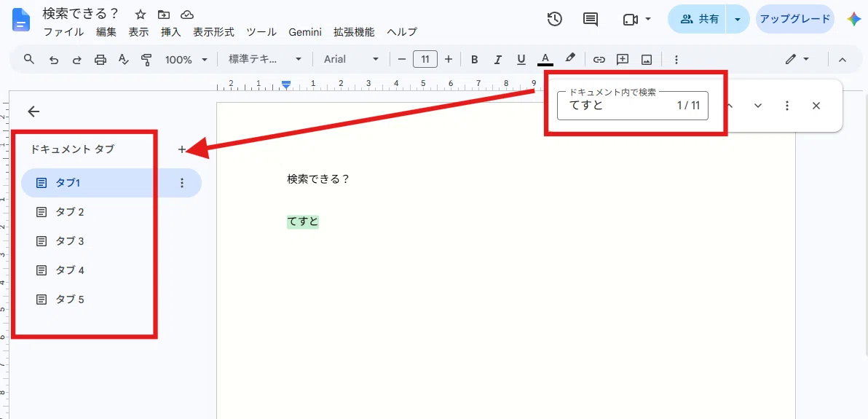The width and height of the screenshot is (868, 419).
Task: Toggle underline formatting
Action: point(521,59)
